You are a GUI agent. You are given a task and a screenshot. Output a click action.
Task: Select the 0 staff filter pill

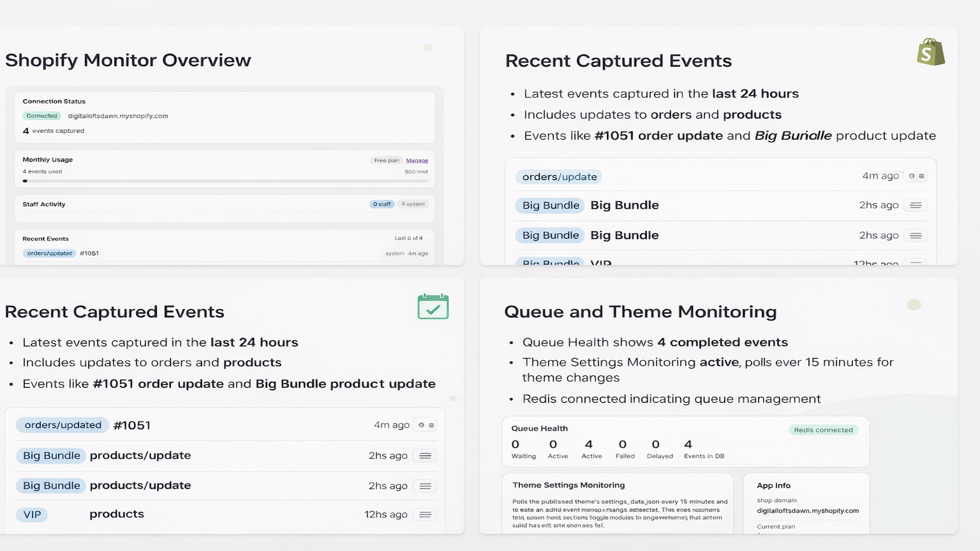(382, 204)
